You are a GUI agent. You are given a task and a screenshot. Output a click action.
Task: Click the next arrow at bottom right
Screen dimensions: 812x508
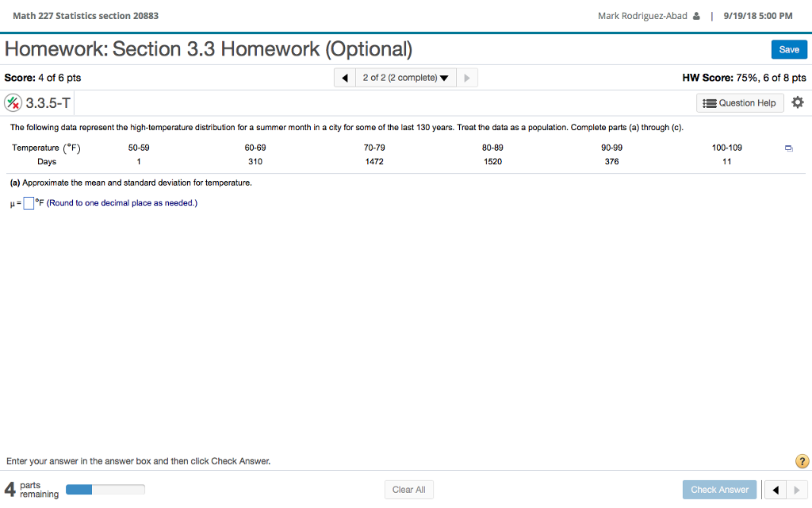coord(797,489)
